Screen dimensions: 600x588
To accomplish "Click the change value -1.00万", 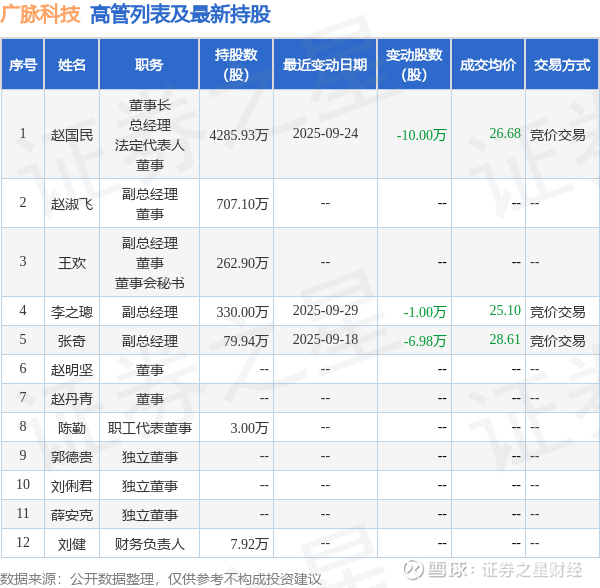I will [x=425, y=312].
